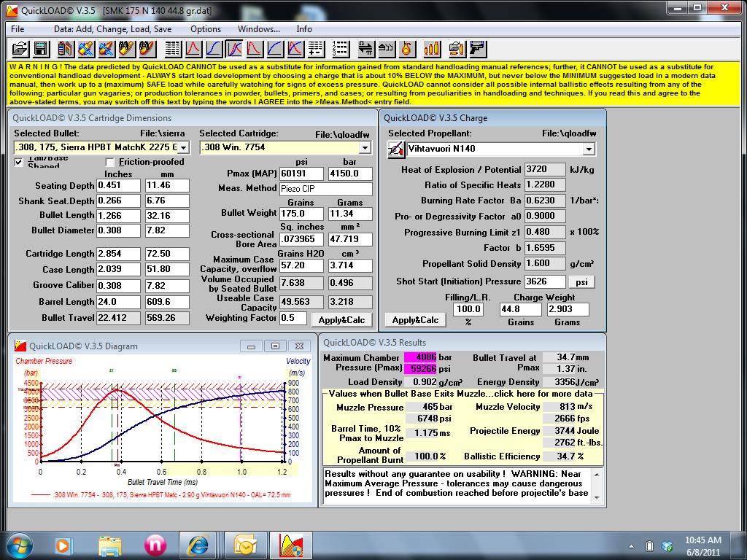Click the last red and blue curves icon
747x560 pixels.
(x=295, y=49)
